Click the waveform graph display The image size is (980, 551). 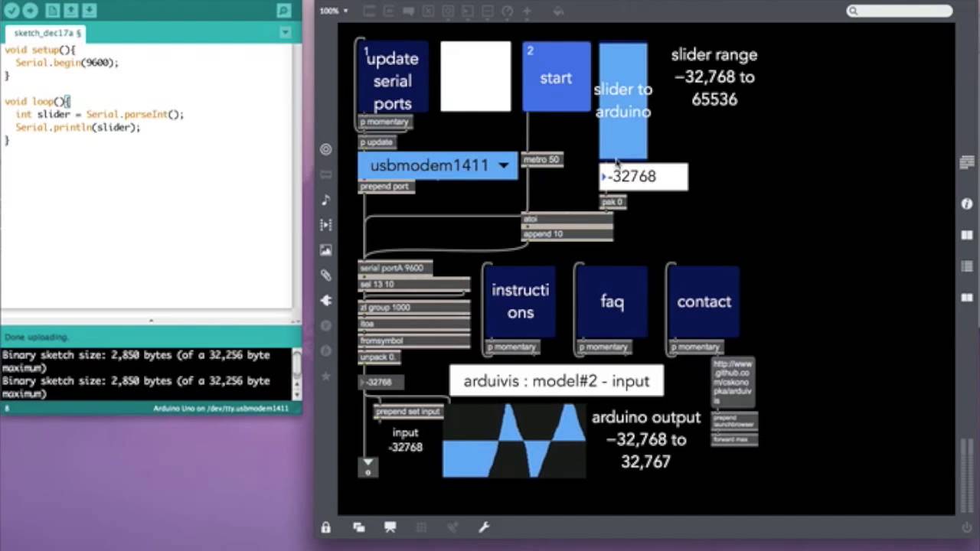point(514,441)
